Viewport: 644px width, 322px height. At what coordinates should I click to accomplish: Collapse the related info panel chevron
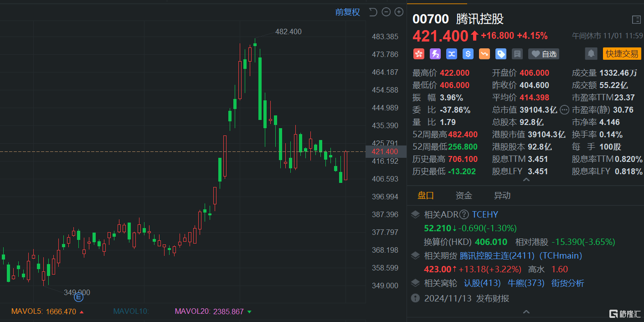(526, 312)
